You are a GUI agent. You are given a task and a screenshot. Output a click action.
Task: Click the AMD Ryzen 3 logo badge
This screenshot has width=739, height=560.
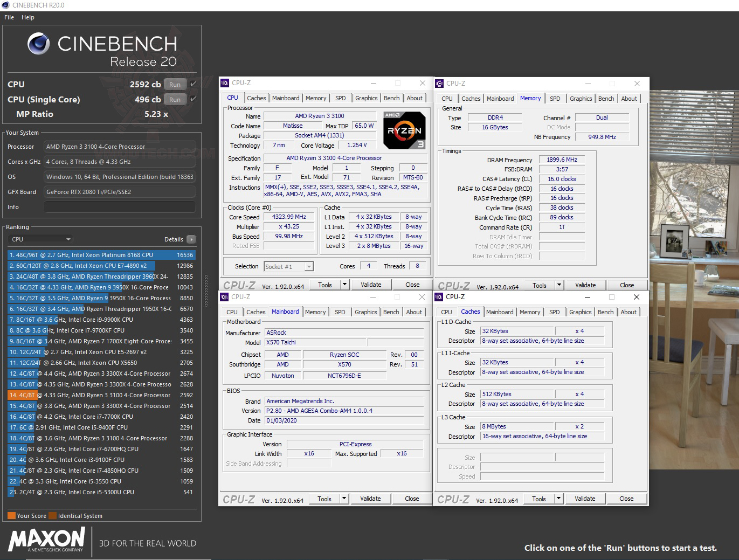click(404, 130)
